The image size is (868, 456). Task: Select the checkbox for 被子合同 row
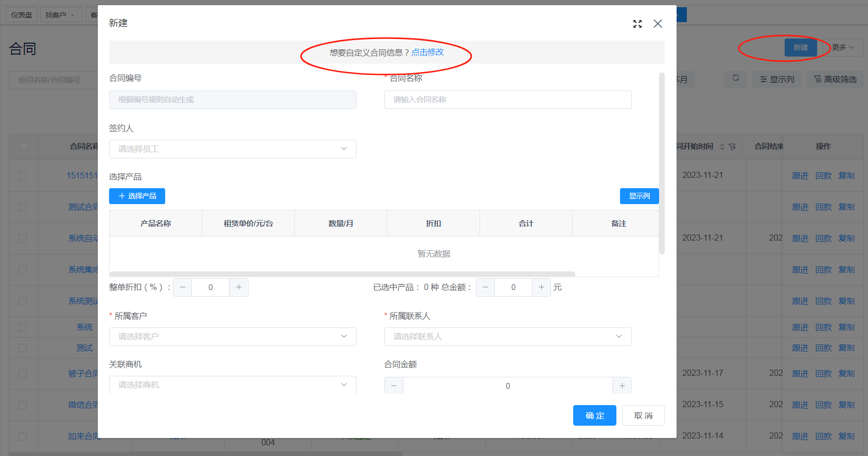[x=23, y=374]
